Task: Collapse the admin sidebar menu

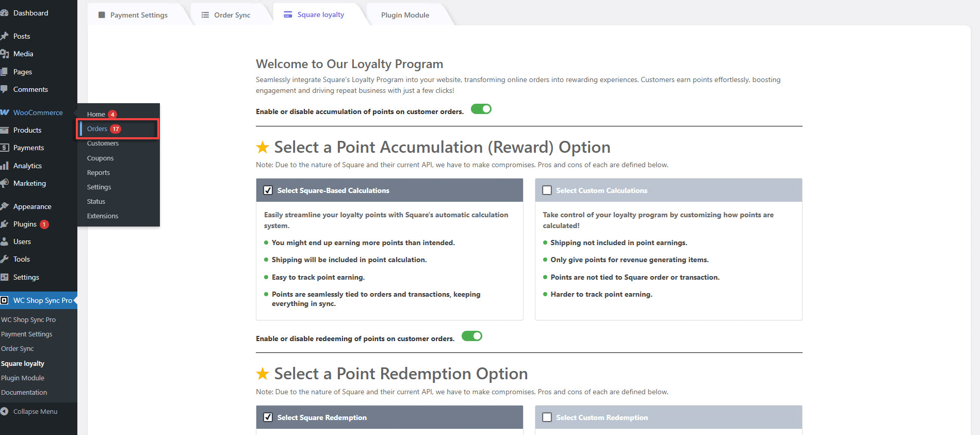Action: (35, 411)
